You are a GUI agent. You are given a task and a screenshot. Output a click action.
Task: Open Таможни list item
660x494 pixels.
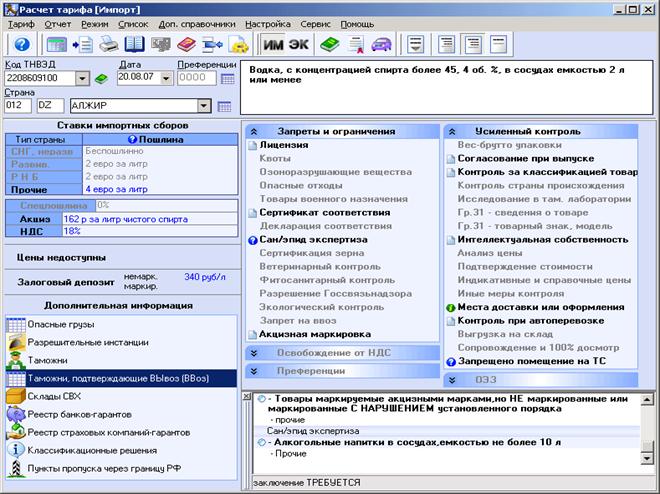[x=121, y=360]
